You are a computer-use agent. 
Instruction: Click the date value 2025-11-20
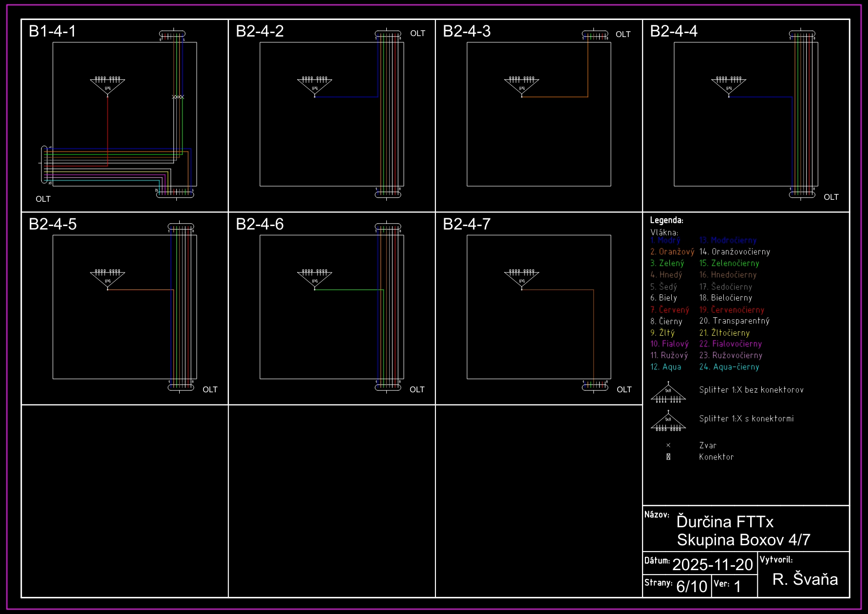coord(713,564)
